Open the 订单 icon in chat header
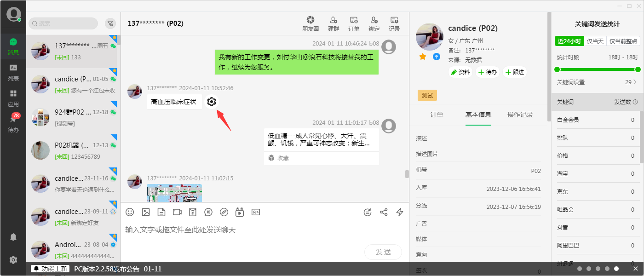The image size is (644, 276). (354, 23)
